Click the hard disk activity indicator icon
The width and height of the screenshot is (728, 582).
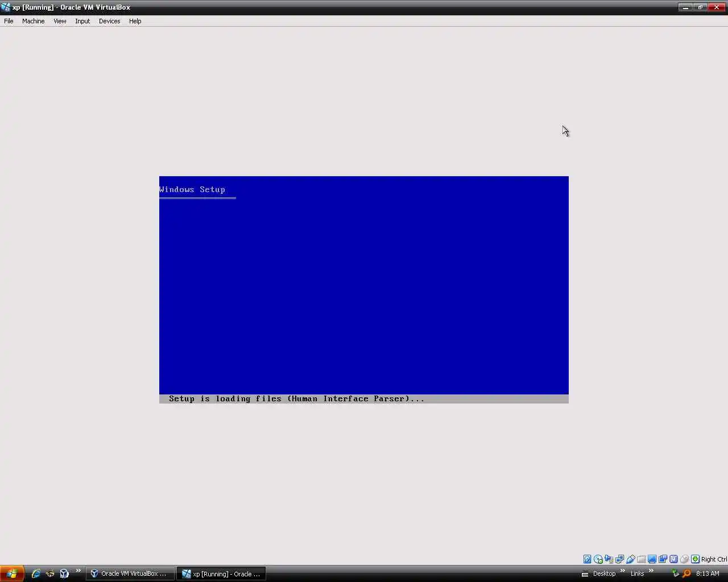[x=588, y=559]
